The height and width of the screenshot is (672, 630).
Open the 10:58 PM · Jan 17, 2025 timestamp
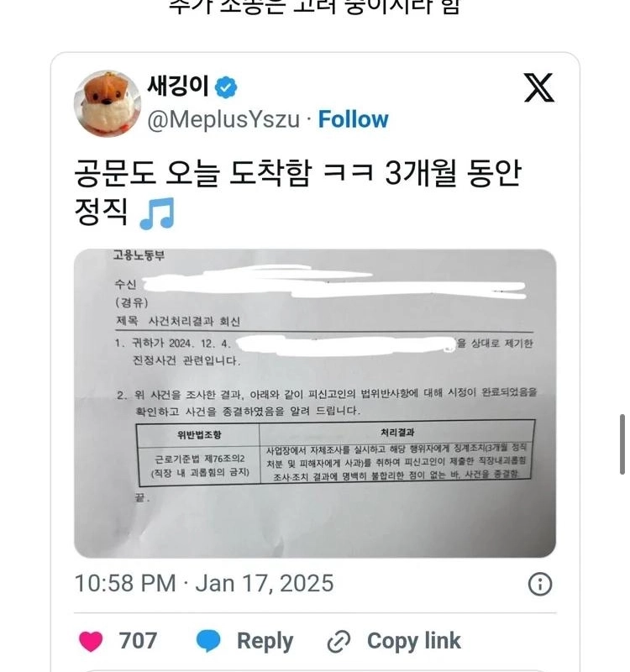[x=204, y=583]
